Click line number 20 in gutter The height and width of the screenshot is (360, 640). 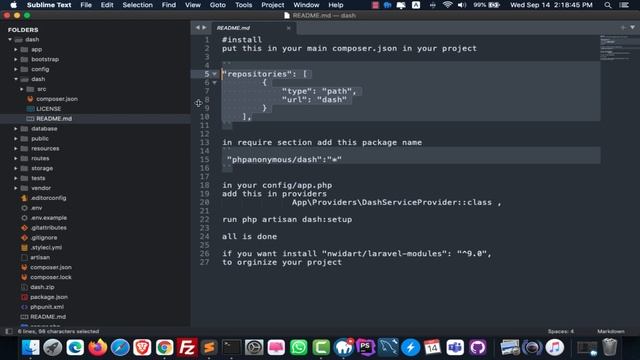[204, 202]
